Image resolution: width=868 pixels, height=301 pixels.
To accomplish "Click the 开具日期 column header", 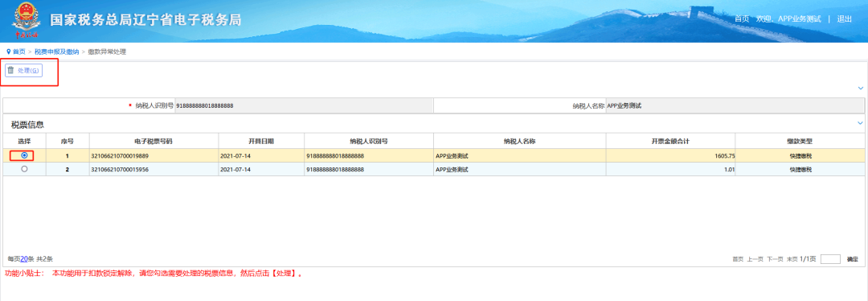I will pyautogui.click(x=260, y=142).
